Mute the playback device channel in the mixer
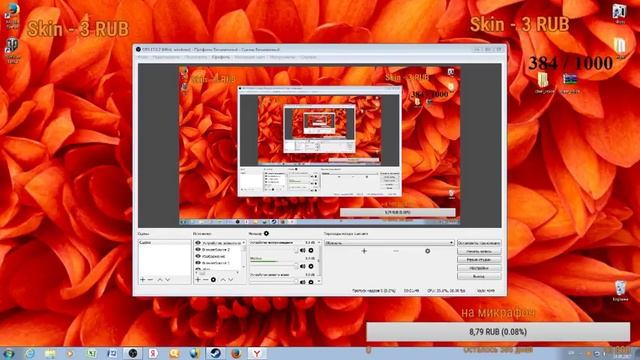640x360 pixels. [x=303, y=250]
